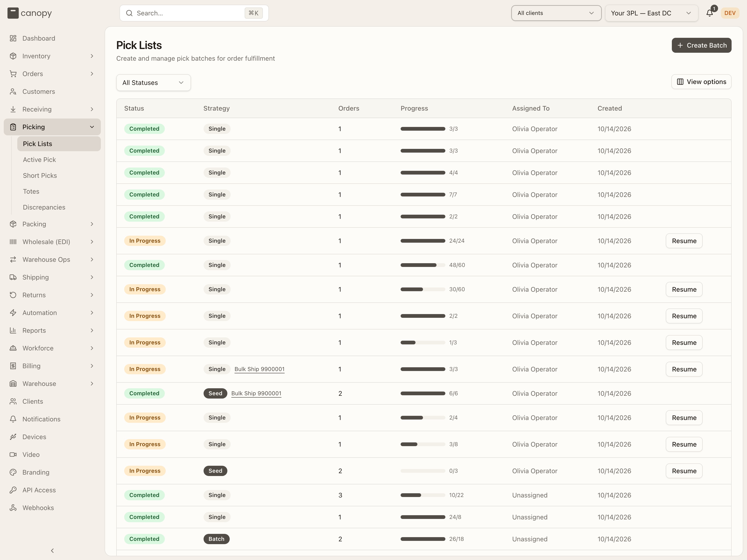
Task: Click the Returns arrow icon
Action: point(13,295)
